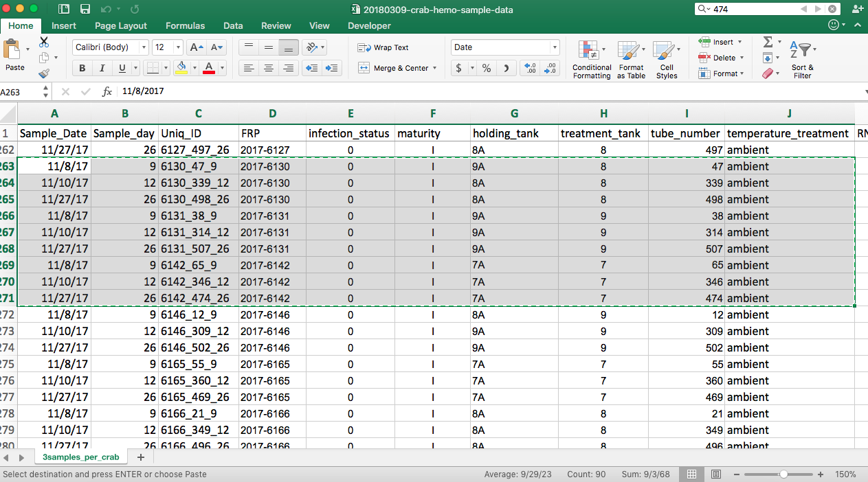Toggle Wrap Text for selected cells
Viewport: 868px width, 482px height.
click(383, 47)
